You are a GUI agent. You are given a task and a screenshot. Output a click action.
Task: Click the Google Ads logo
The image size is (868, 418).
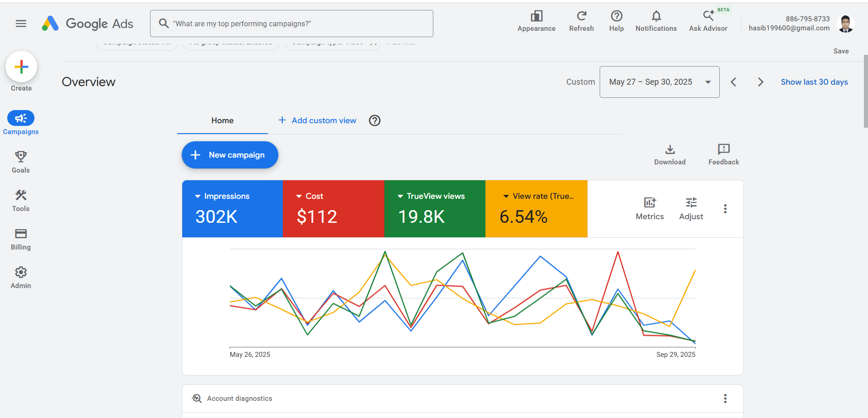(87, 24)
